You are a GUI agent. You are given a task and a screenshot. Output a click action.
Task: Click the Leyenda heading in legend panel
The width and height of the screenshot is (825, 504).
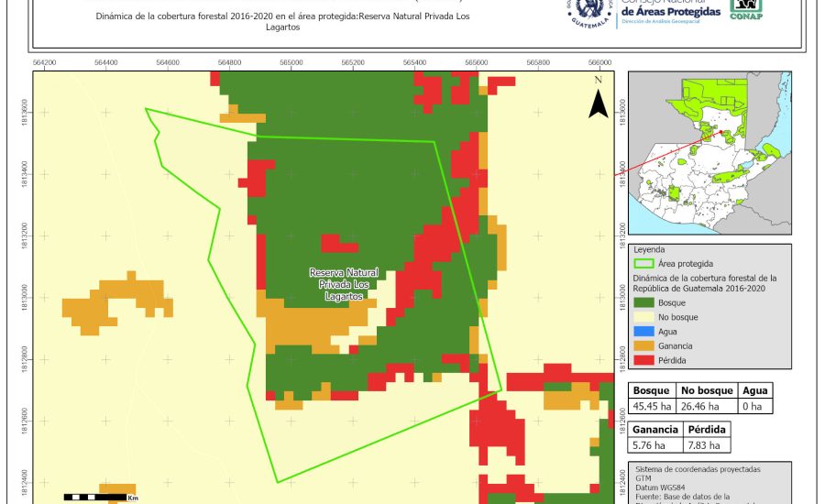click(650, 248)
